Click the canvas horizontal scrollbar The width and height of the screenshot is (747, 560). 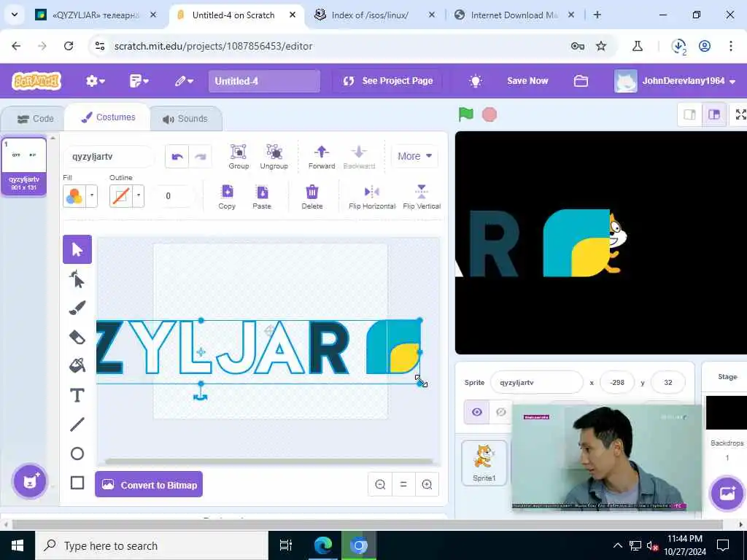click(268, 461)
